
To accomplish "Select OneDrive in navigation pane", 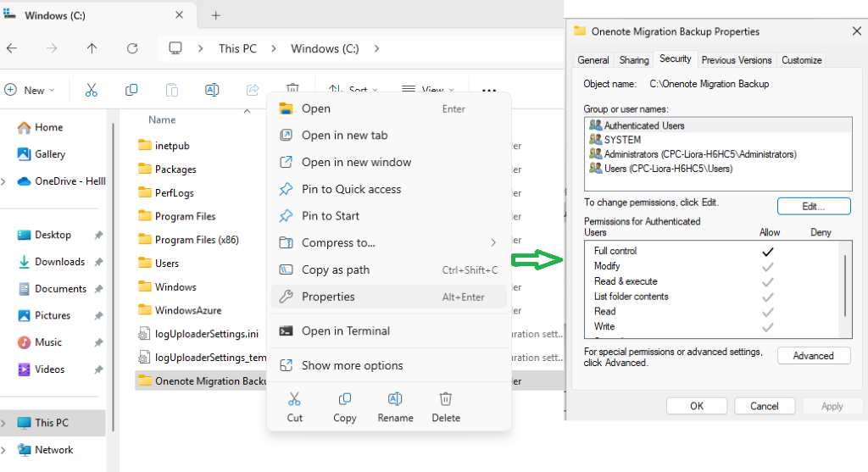I will [61, 181].
